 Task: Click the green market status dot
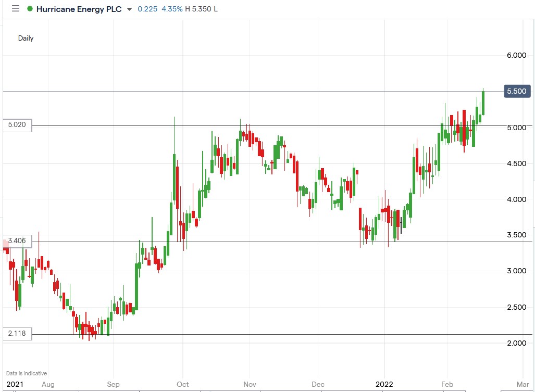30,9
